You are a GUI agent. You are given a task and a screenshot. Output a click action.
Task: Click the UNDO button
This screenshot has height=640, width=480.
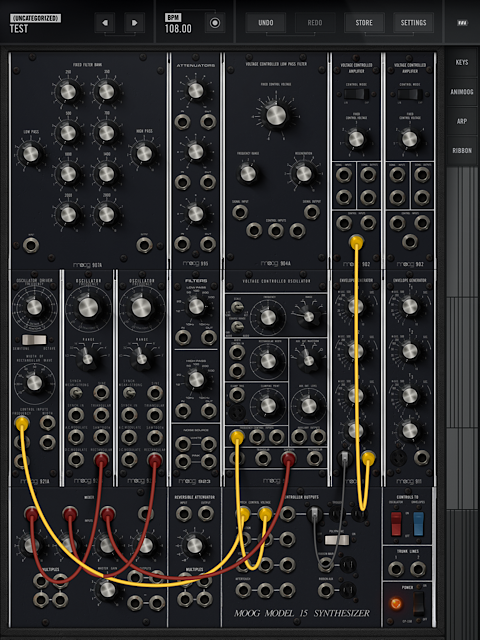click(x=266, y=22)
